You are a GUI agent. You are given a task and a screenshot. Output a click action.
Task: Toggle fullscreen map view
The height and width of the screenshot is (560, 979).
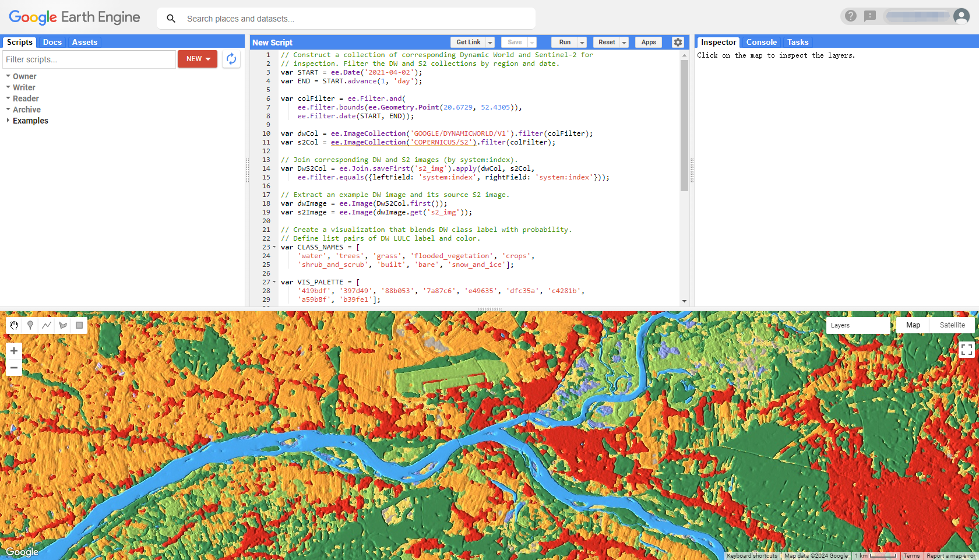967,350
